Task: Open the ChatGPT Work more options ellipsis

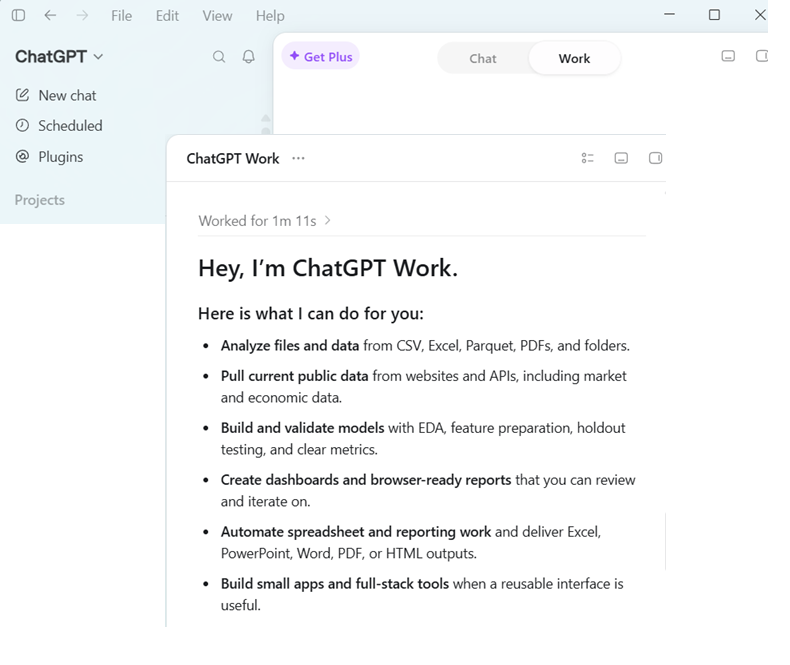Action: [x=298, y=158]
